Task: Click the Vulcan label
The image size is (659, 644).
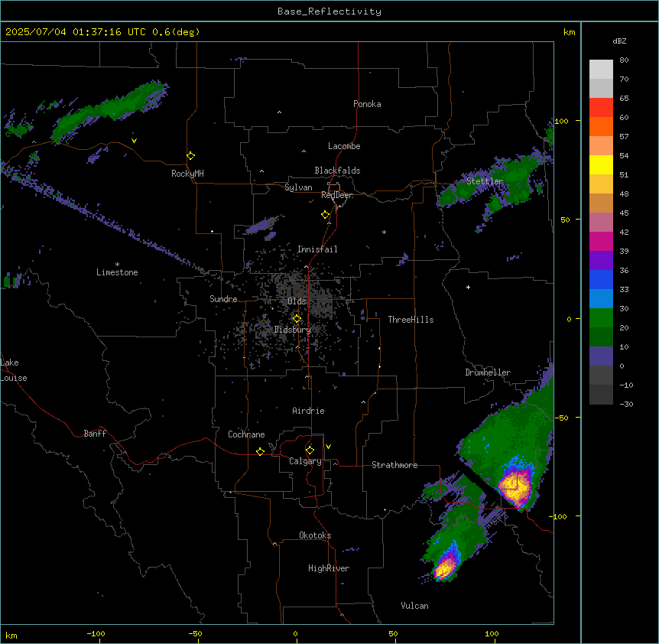Action: point(414,606)
